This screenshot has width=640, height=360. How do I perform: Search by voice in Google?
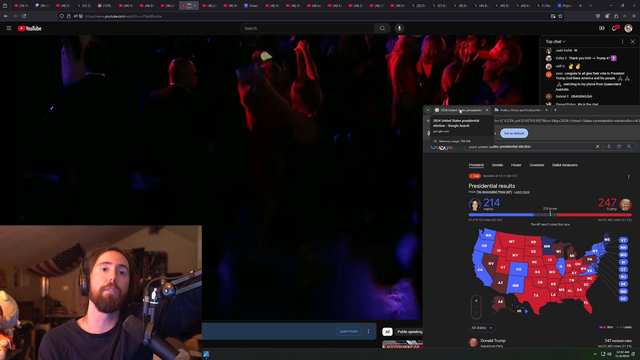[x=609, y=147]
